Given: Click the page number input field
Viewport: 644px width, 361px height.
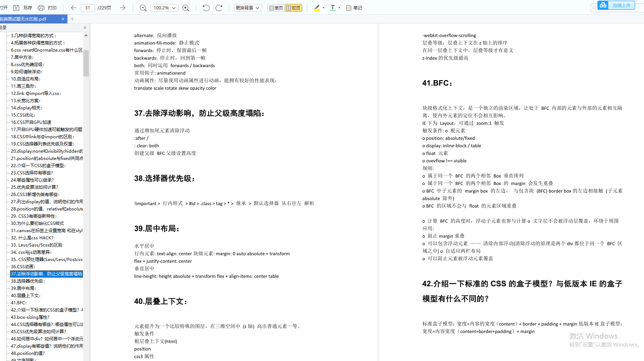Looking at the screenshot, I should pyautogui.click(x=88, y=8).
